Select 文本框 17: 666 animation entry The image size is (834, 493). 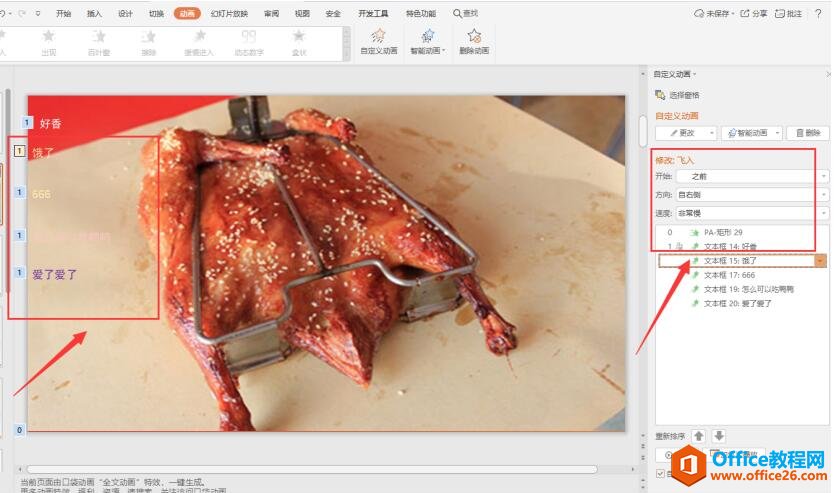tap(729, 275)
